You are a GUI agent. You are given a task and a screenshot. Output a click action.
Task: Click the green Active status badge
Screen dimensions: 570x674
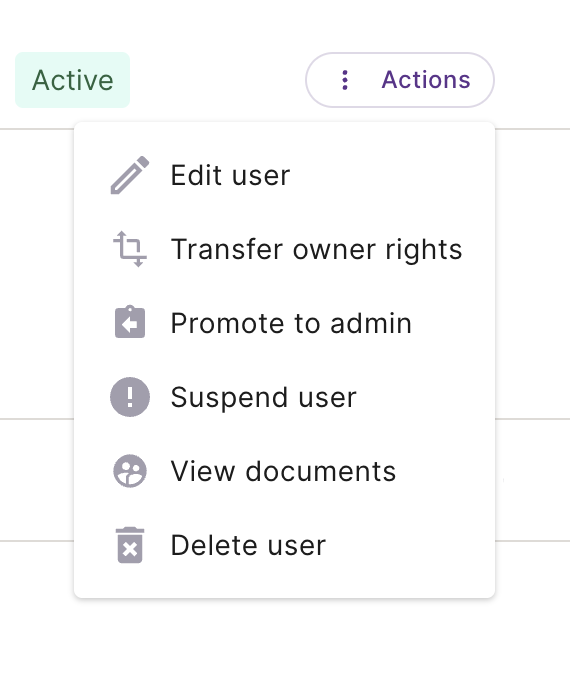[72, 80]
